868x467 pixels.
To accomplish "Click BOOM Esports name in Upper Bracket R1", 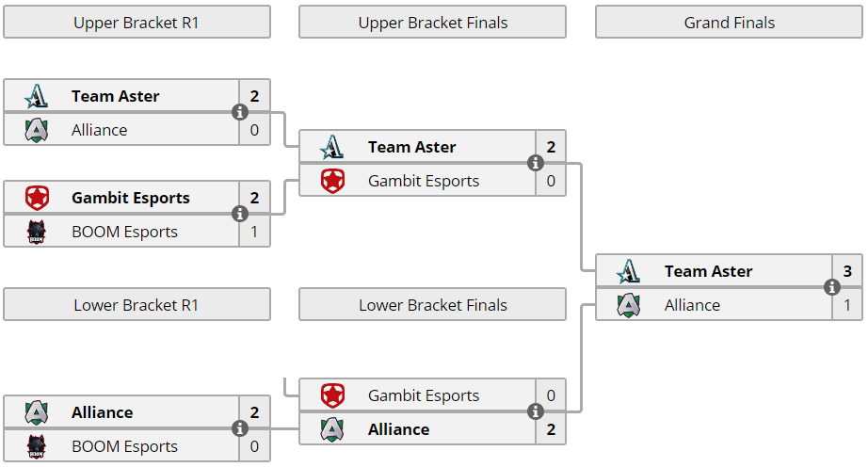I will click(x=124, y=232).
